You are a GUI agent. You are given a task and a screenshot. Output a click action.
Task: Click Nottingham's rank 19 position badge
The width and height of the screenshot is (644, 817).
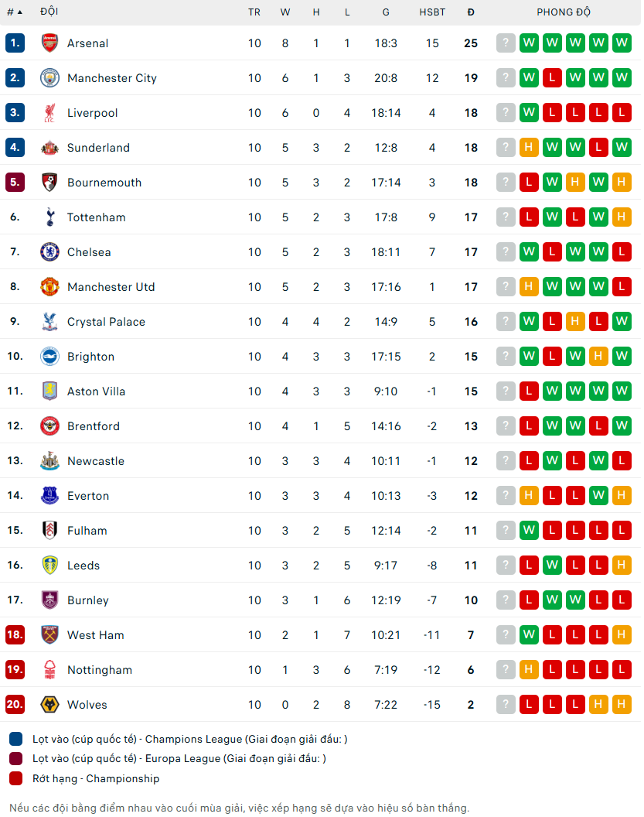pyautogui.click(x=15, y=670)
